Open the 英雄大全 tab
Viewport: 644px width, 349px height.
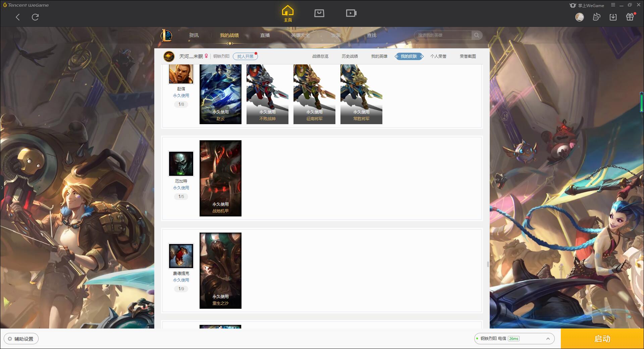301,35
